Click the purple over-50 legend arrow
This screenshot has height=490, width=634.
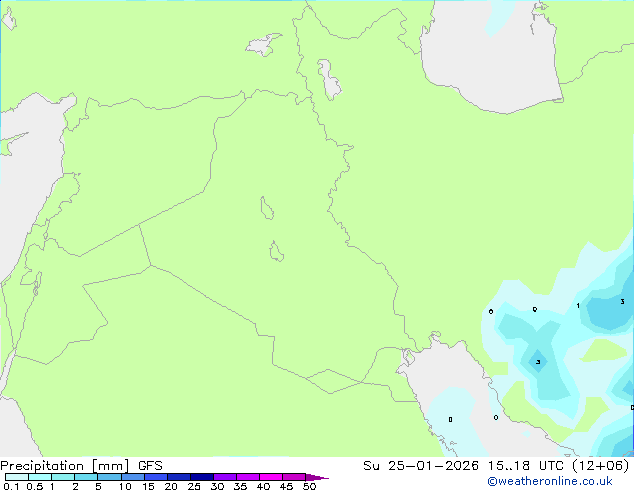click(317, 477)
